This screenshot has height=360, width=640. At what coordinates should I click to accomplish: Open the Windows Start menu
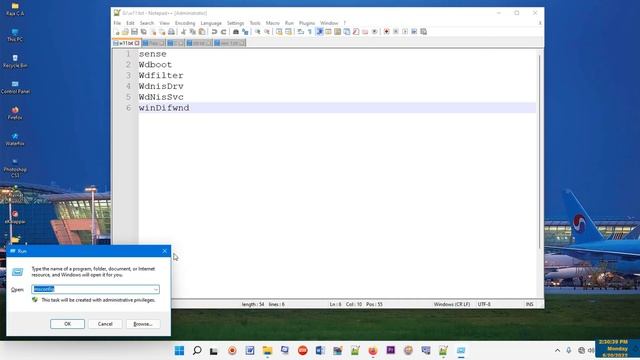point(179,351)
